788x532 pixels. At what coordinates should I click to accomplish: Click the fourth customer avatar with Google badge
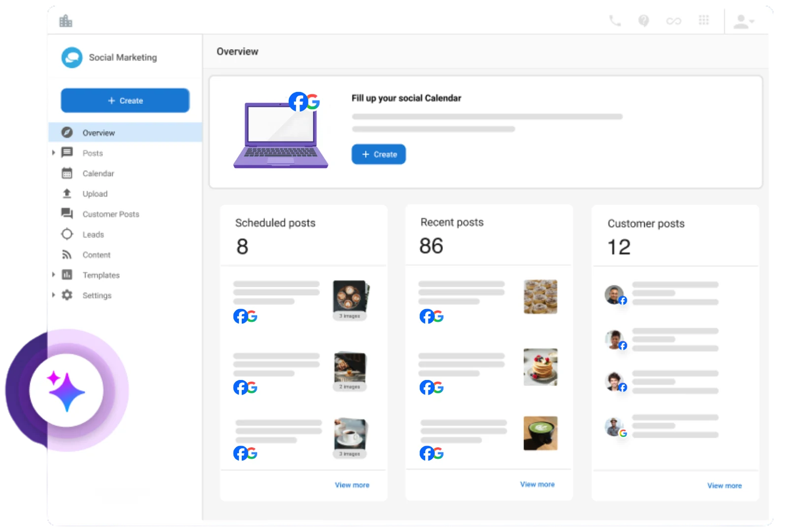pos(614,427)
